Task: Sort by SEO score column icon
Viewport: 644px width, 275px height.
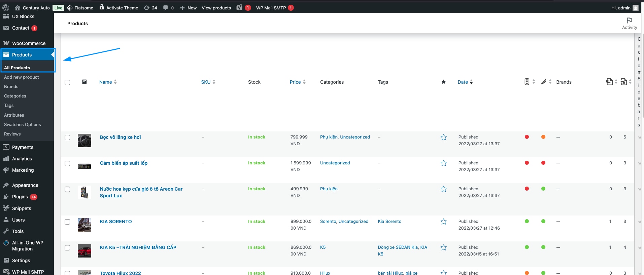Action: (527, 82)
